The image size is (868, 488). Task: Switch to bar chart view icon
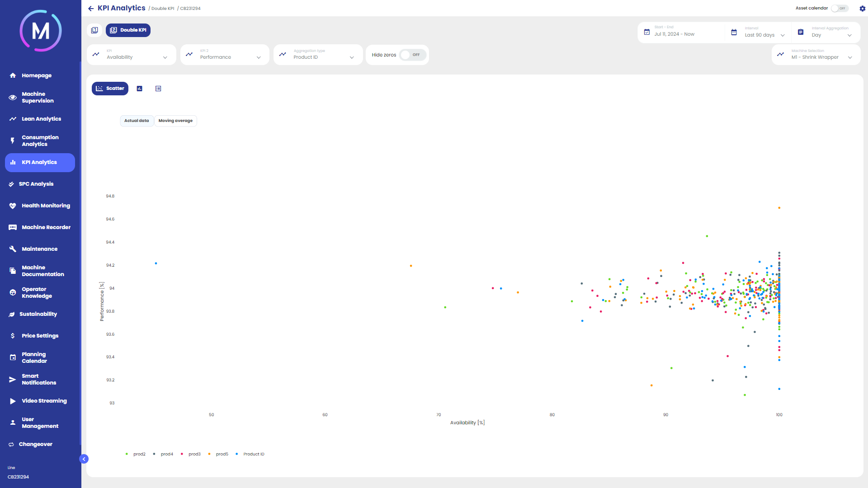(140, 89)
